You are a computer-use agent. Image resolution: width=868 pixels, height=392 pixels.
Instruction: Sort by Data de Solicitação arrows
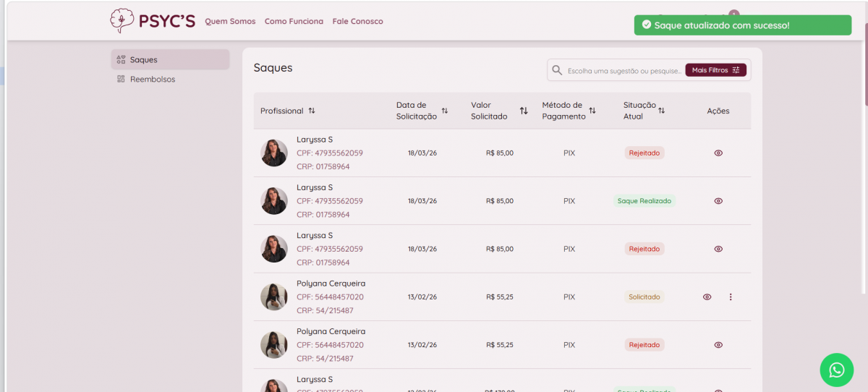coord(445,111)
